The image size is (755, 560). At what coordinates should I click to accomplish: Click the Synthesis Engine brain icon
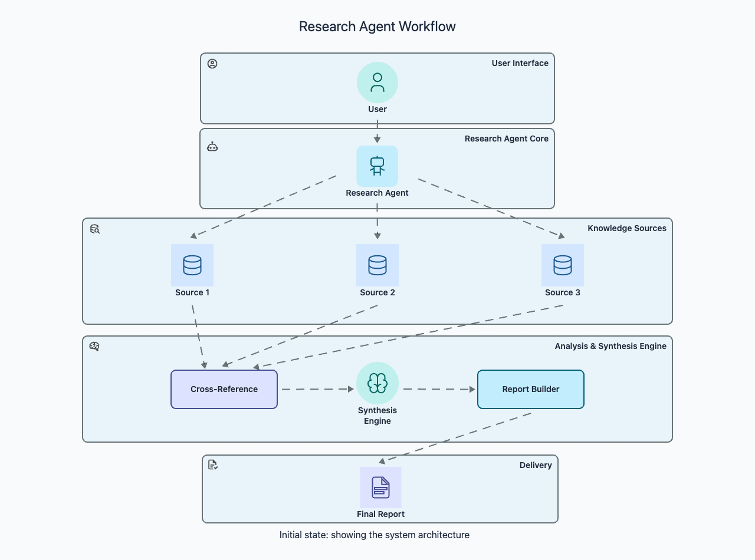tap(377, 383)
